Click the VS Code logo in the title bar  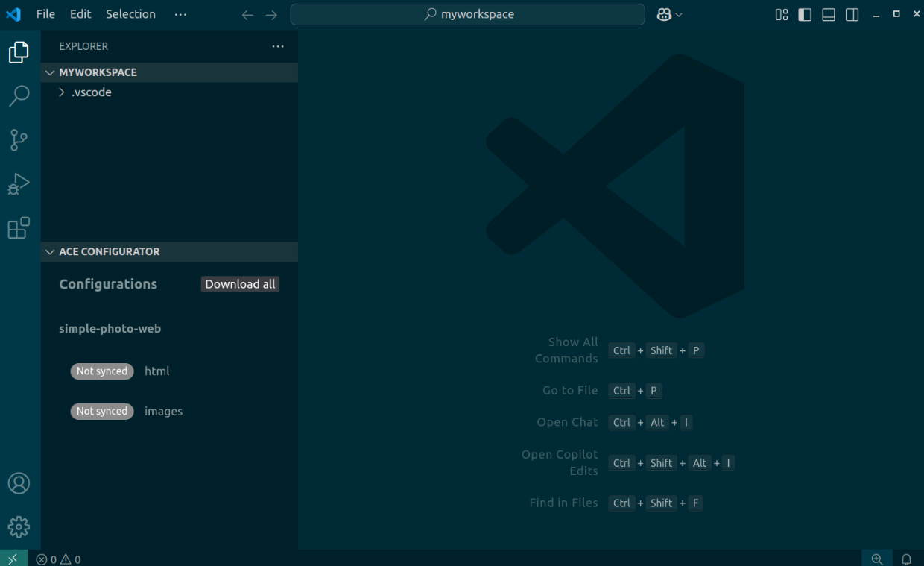tap(13, 14)
